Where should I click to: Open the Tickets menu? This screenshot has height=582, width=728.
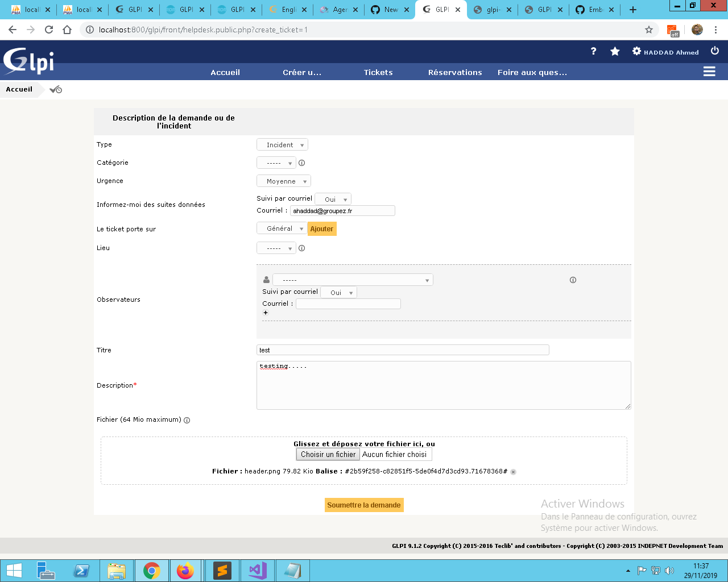click(378, 72)
